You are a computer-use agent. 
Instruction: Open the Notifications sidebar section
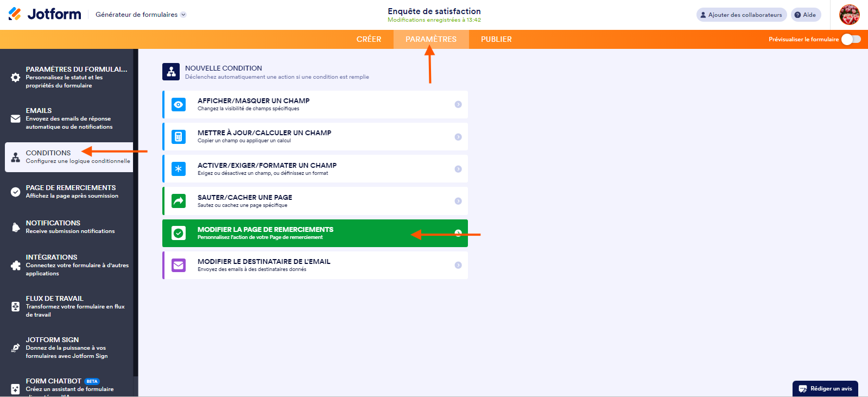(69, 227)
